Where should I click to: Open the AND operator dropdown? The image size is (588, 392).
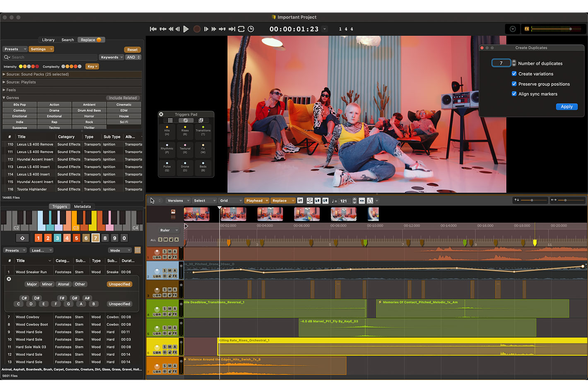(x=133, y=57)
